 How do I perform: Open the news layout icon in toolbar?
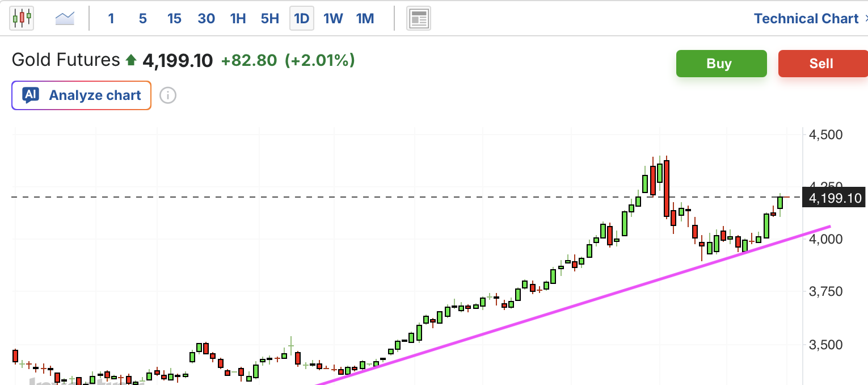(x=419, y=19)
